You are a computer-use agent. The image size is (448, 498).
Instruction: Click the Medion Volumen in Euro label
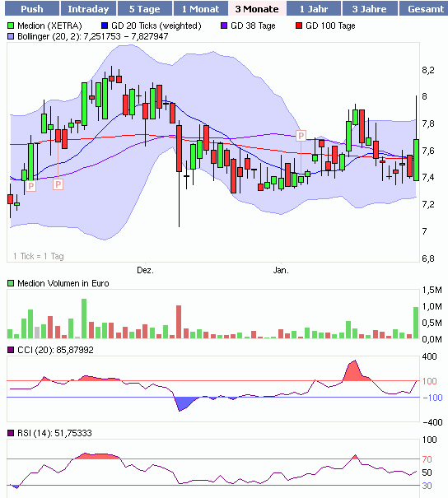pyautogui.click(x=63, y=283)
